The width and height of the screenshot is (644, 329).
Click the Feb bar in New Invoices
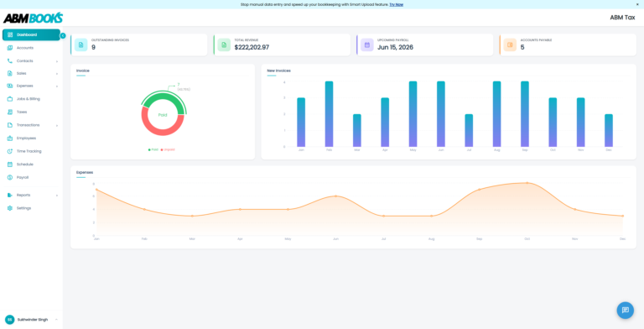click(329, 114)
